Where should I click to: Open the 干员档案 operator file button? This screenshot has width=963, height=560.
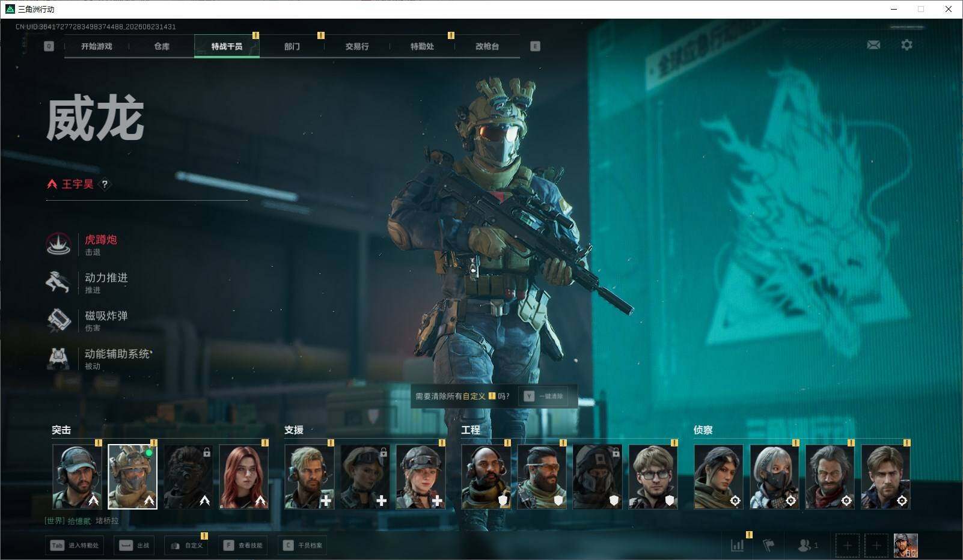tap(302, 546)
